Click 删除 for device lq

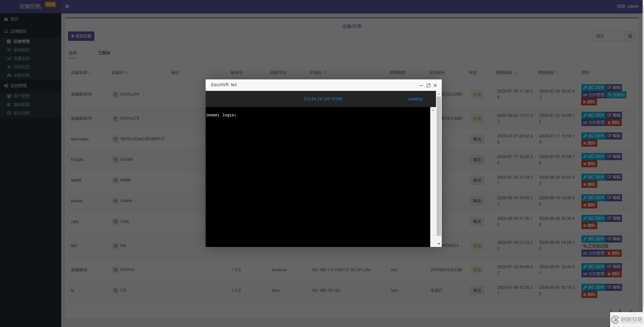click(589, 295)
